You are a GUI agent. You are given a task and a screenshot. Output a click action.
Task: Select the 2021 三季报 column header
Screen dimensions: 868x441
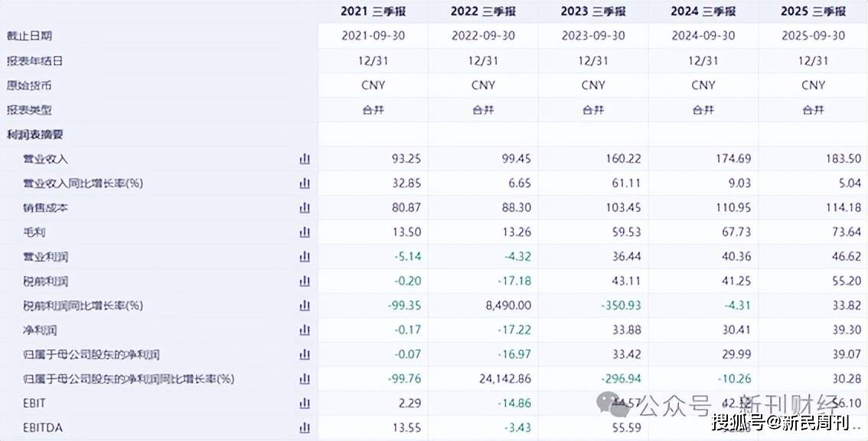[373, 11]
